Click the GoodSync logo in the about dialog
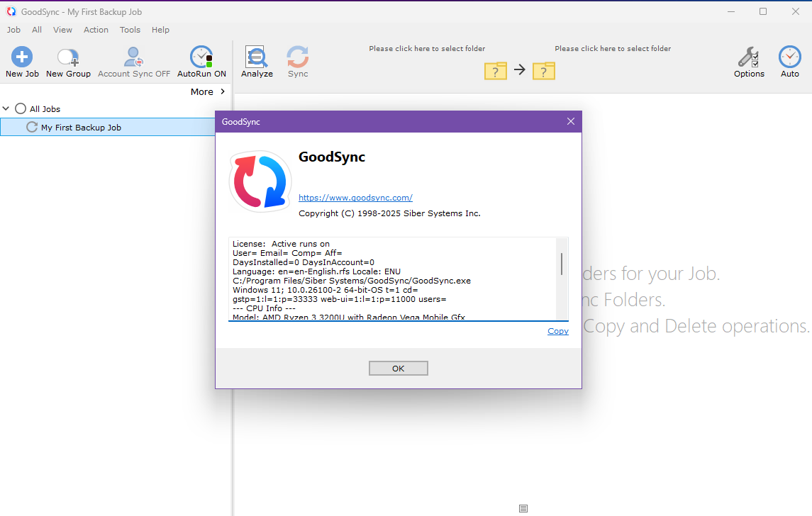 (x=260, y=181)
